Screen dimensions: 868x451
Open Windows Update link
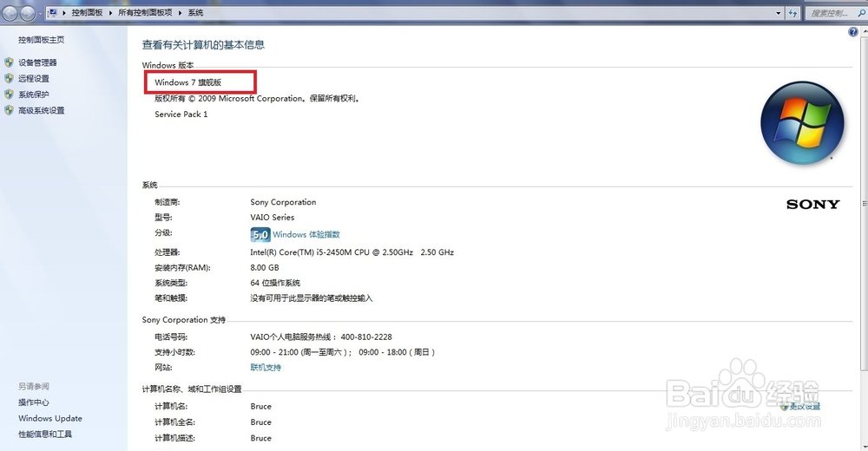tap(50, 418)
